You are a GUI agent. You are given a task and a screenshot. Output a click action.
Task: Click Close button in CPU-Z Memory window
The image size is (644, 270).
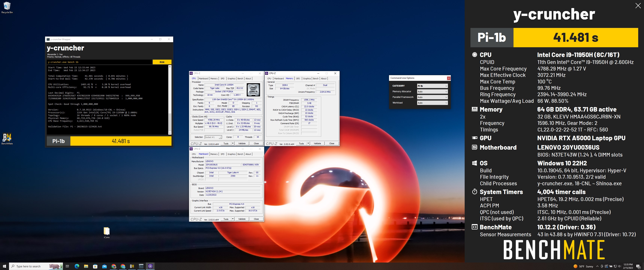(332, 143)
